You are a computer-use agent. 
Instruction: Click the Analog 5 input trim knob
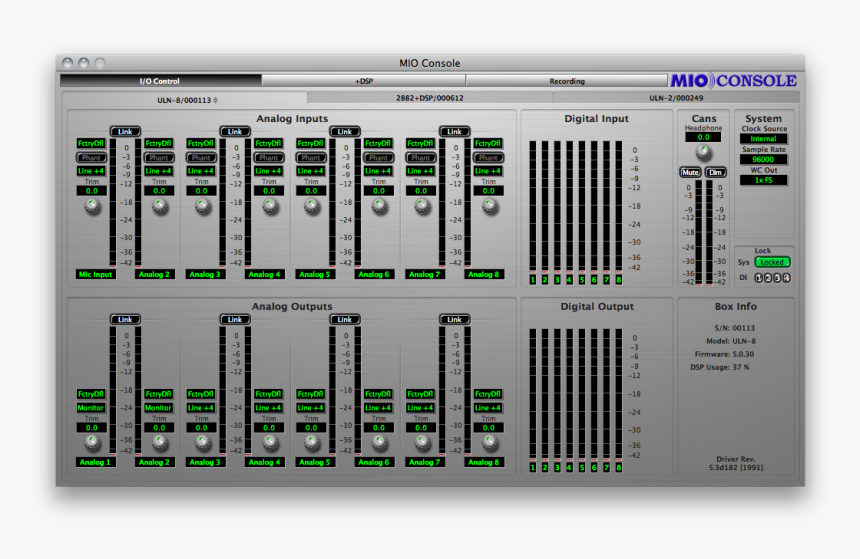(312, 207)
